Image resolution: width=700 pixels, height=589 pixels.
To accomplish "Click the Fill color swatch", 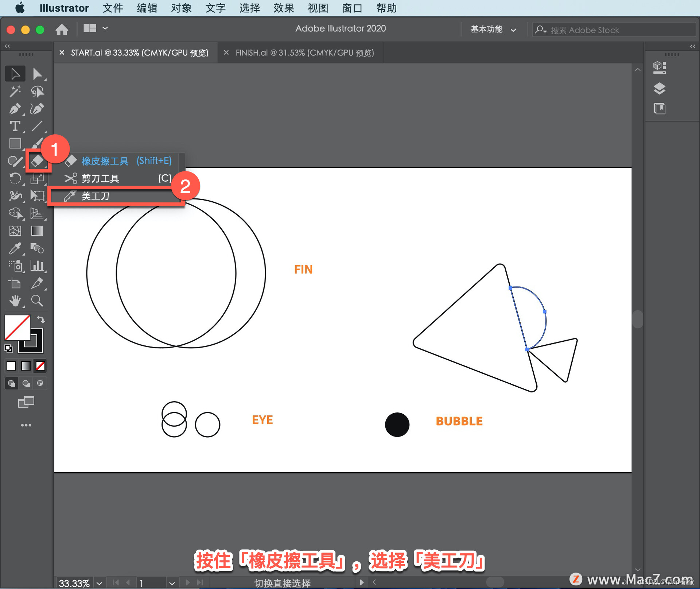I will tap(17, 327).
